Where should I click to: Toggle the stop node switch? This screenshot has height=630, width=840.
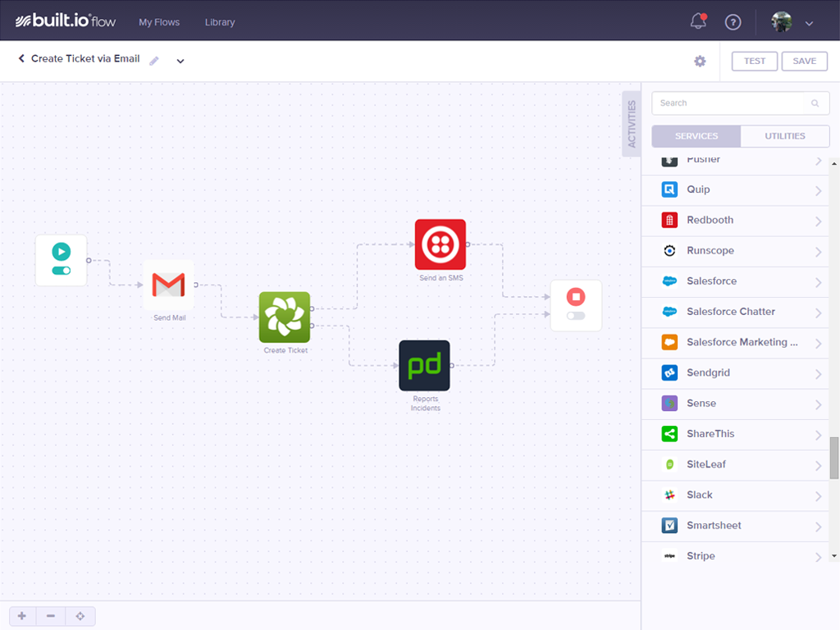pos(576,316)
